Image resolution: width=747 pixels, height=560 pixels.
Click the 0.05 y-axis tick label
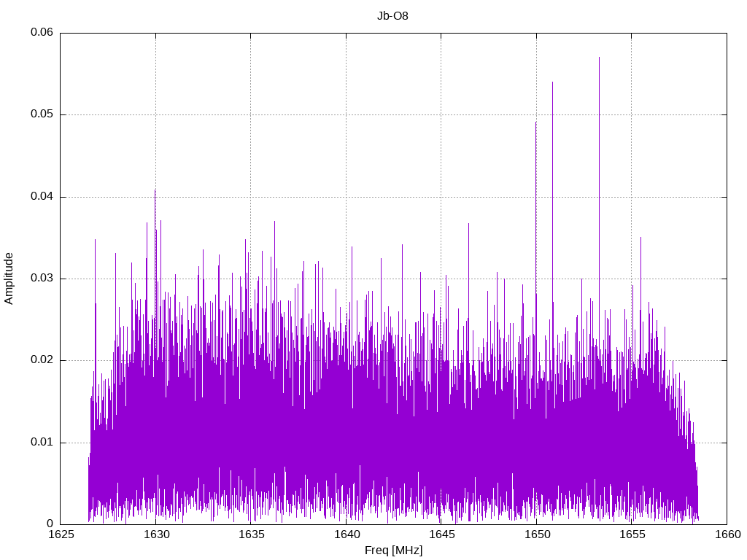[42, 114]
